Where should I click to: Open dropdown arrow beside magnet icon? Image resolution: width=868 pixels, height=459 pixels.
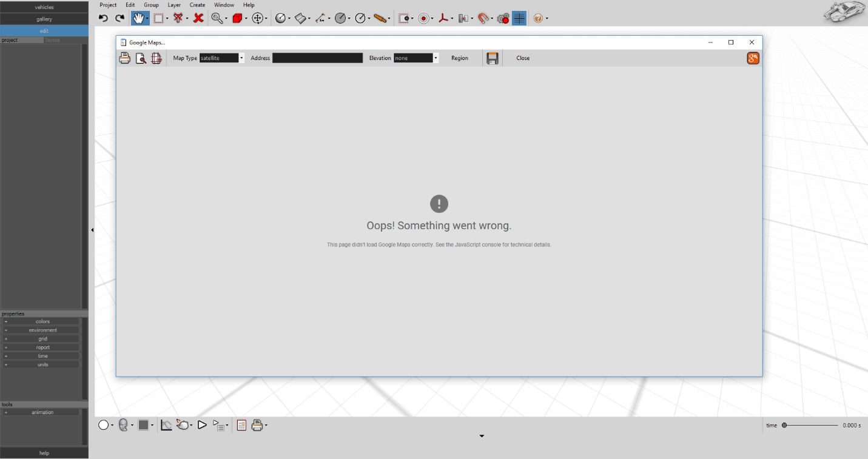click(x=492, y=19)
